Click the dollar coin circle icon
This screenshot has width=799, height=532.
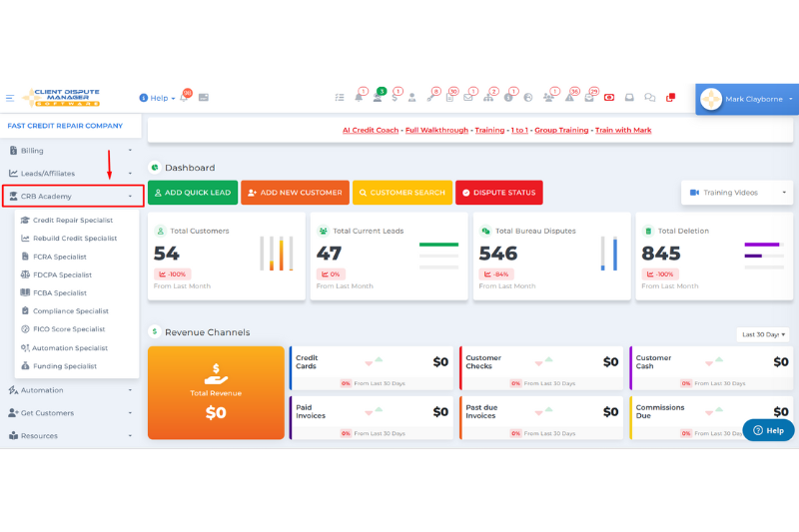pyautogui.click(x=508, y=97)
